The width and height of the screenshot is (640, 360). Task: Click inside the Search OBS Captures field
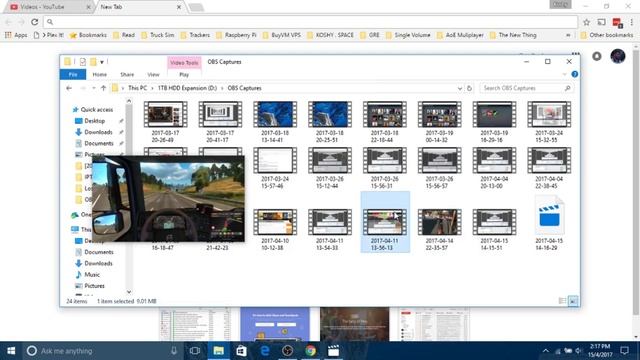(x=526, y=88)
